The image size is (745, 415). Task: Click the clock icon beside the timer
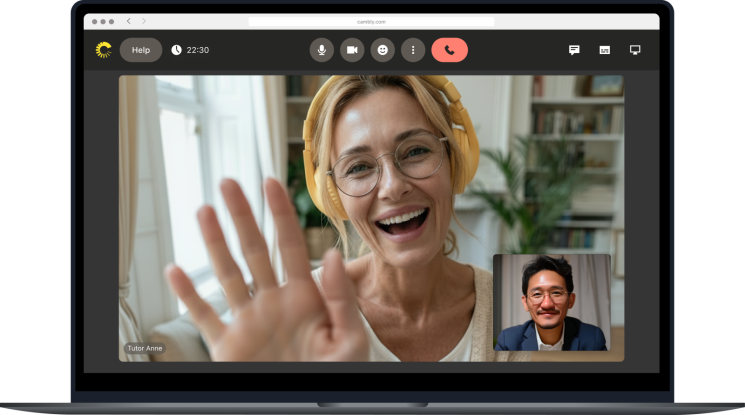click(176, 50)
